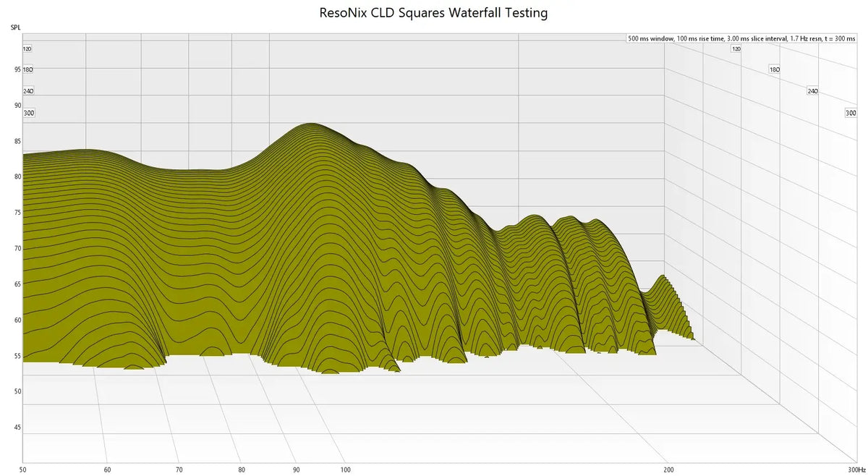Click the 120 ms marker on the right side

735,48
